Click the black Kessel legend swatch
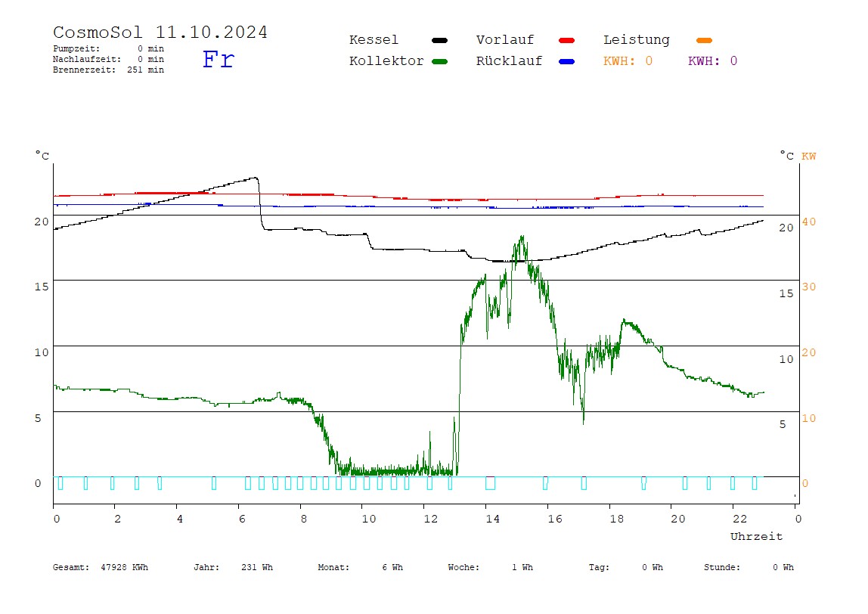 (439, 40)
